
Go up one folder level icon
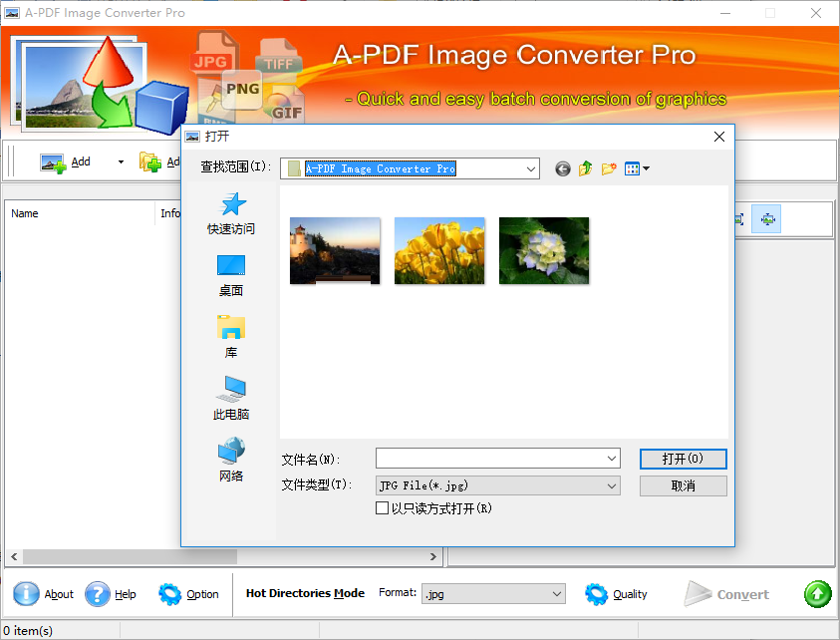(586, 168)
